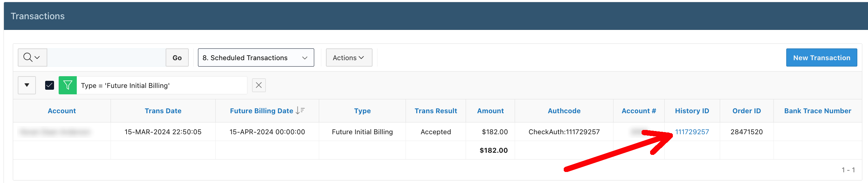
Task: Open the Scheduled Transactions report dropdown
Action: (256, 58)
